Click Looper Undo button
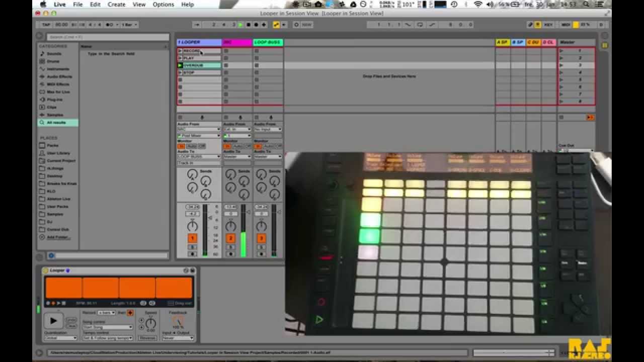 click(71, 320)
